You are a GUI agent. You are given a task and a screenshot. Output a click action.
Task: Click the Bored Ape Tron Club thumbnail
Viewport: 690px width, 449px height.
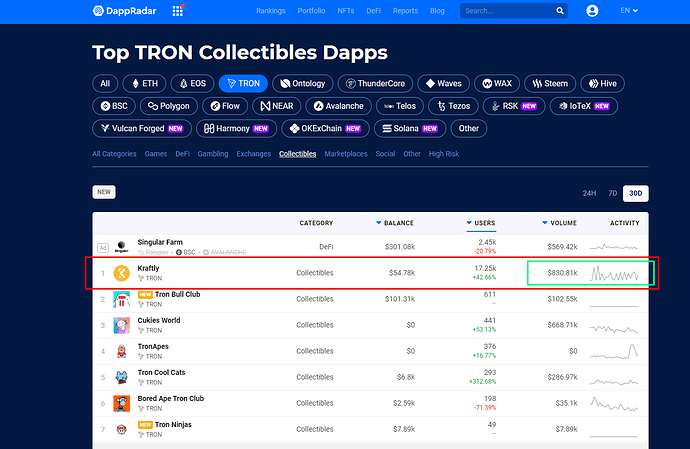coord(121,403)
